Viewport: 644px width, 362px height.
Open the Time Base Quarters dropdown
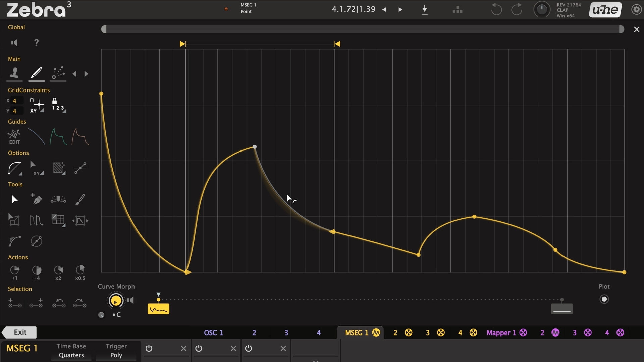[x=71, y=355]
